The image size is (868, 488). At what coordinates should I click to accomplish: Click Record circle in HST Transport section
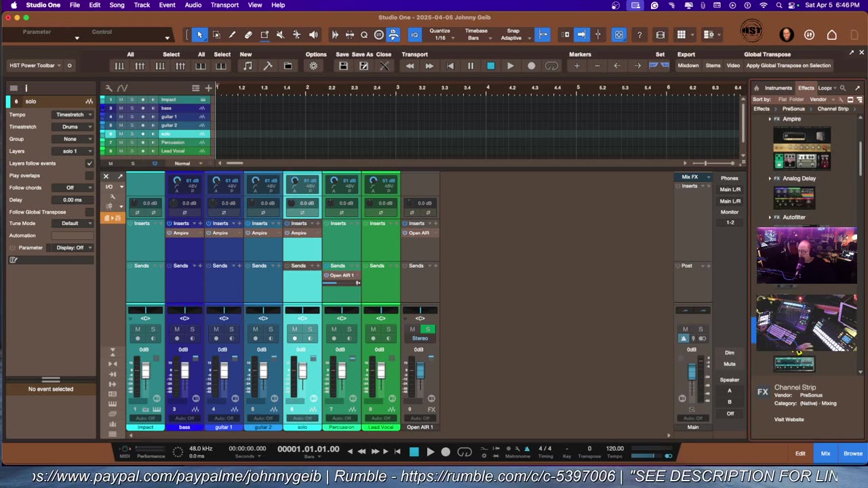531,66
